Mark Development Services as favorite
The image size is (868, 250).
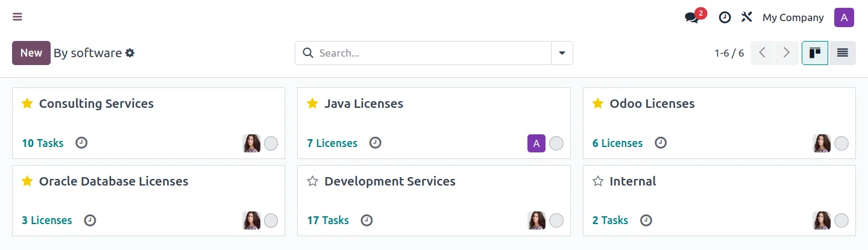coord(312,181)
